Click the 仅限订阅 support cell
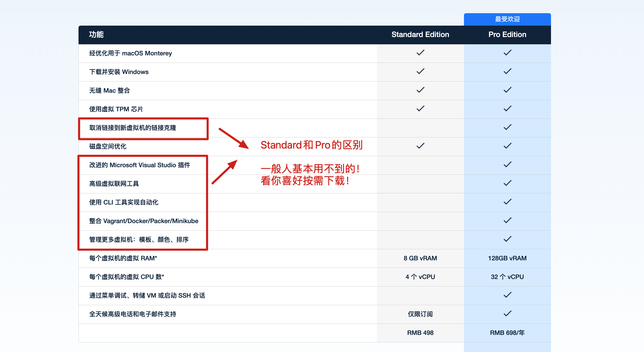Screen dimensions: 644x352 tap(420, 314)
